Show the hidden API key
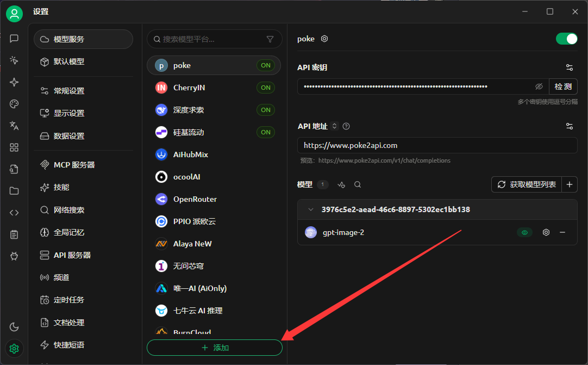The width and height of the screenshot is (588, 365). [539, 86]
